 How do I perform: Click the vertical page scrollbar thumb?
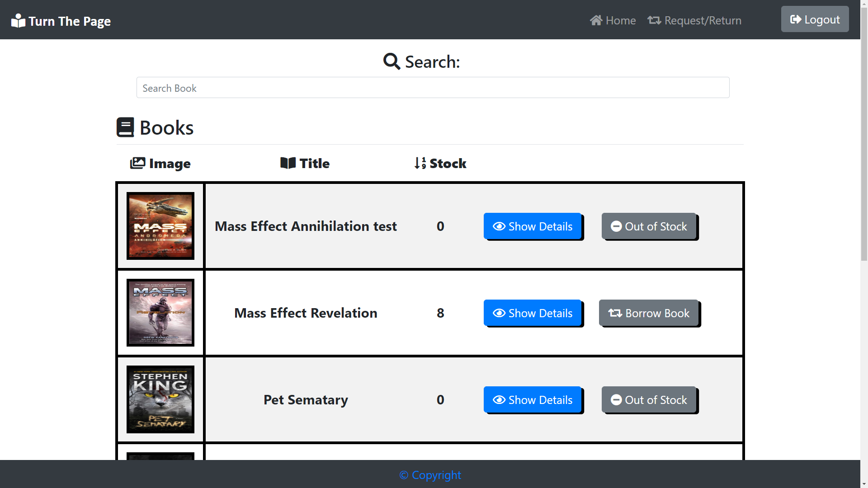tap(864, 136)
